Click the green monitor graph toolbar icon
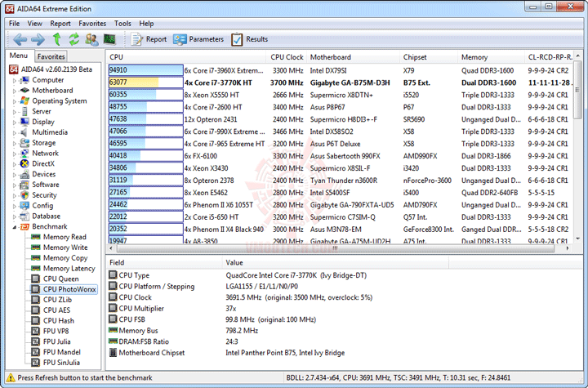The width and height of the screenshot is (588, 388). pyautogui.click(x=109, y=38)
